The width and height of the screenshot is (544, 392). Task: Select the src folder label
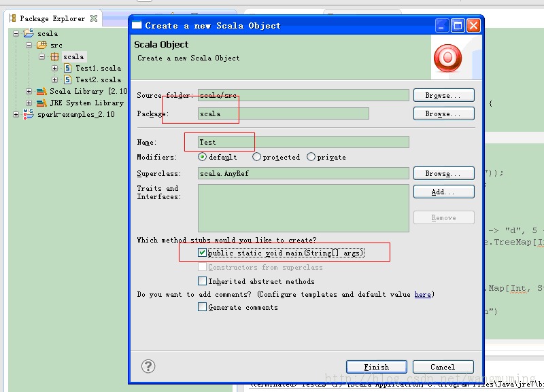click(x=56, y=45)
